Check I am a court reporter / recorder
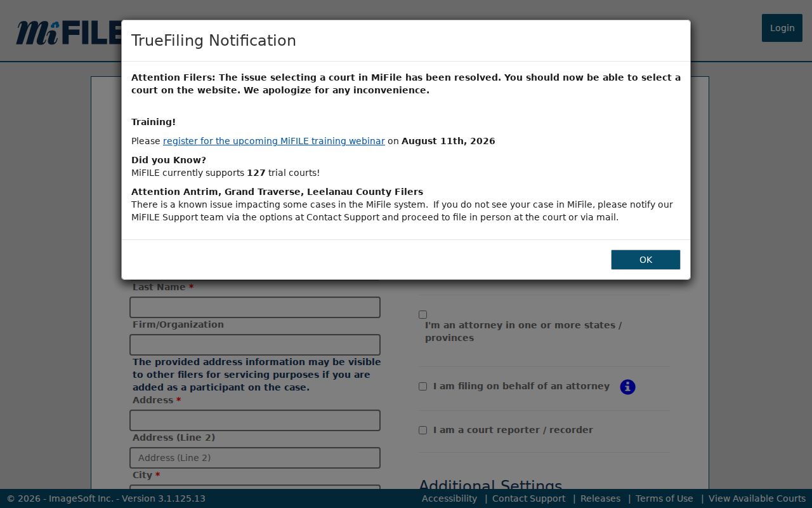This screenshot has width=812, height=508. coord(423,430)
